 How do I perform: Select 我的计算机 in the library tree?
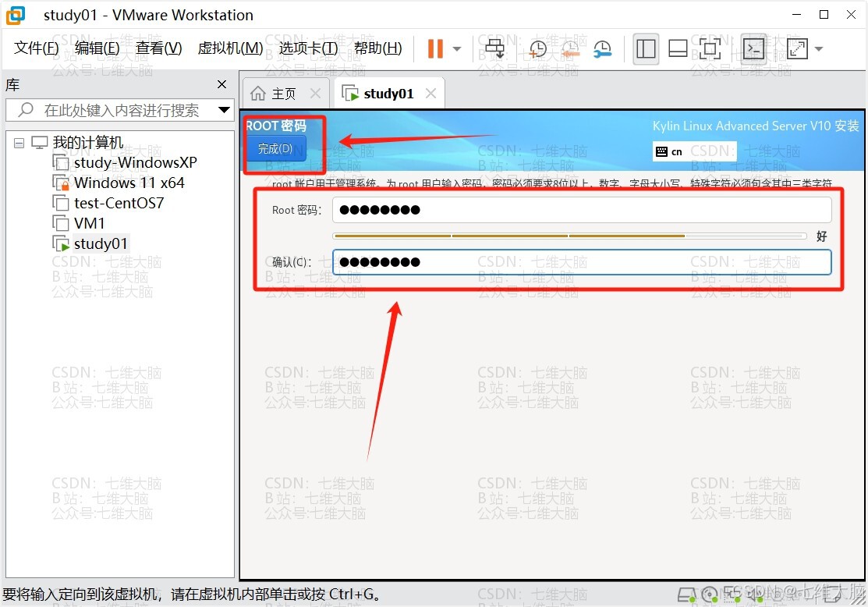[88, 142]
